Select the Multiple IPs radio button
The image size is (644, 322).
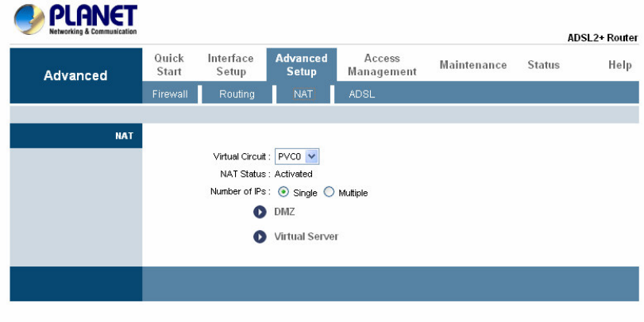[x=329, y=193]
